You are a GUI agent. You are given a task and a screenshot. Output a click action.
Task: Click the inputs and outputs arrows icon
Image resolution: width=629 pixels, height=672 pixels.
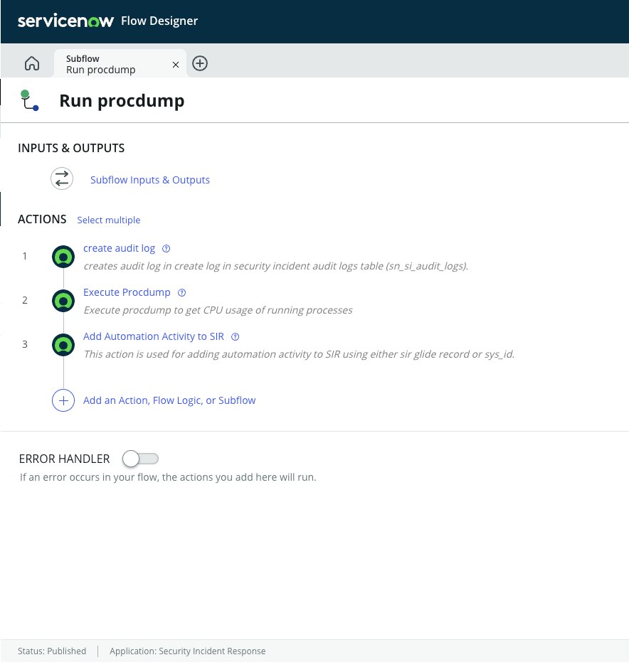pos(62,178)
